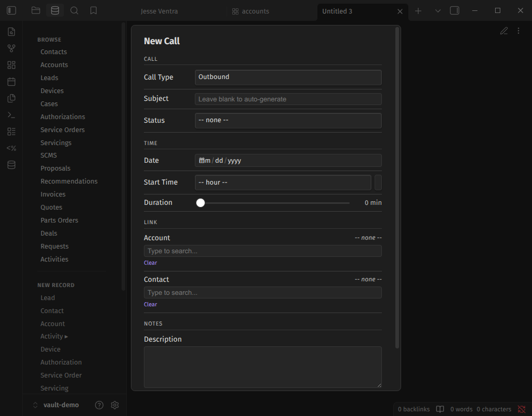Open quick switcher file-search ribbon icon

[x=11, y=32]
